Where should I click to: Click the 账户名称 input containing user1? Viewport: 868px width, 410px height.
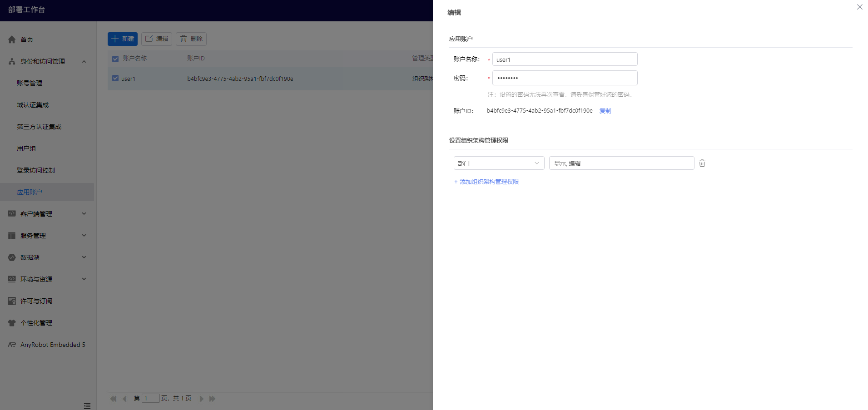(x=565, y=59)
